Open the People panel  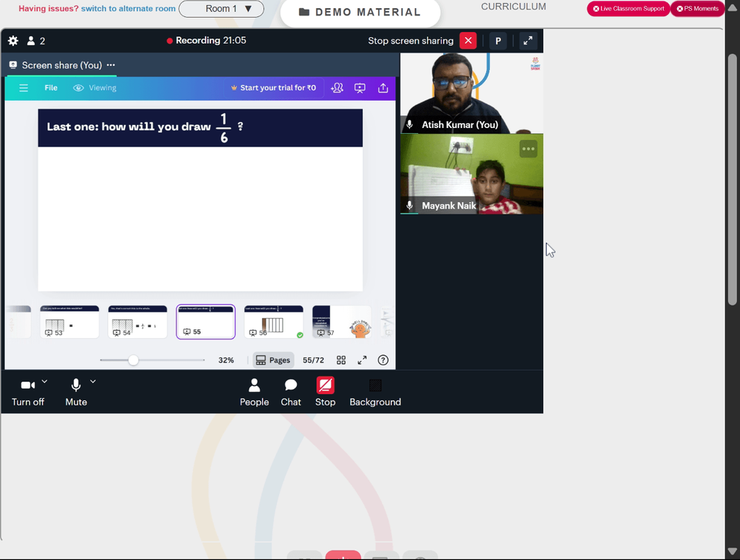click(x=255, y=392)
